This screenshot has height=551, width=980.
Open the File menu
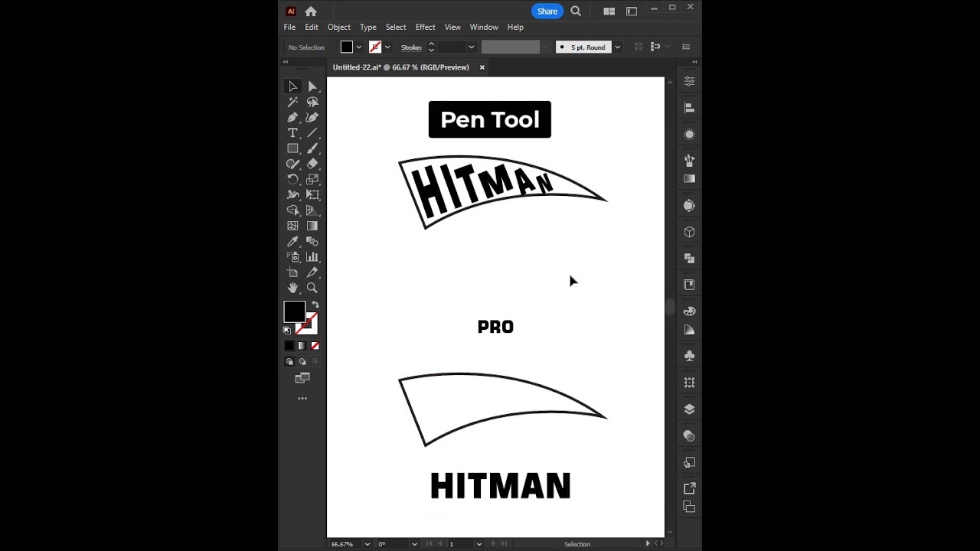click(x=289, y=28)
